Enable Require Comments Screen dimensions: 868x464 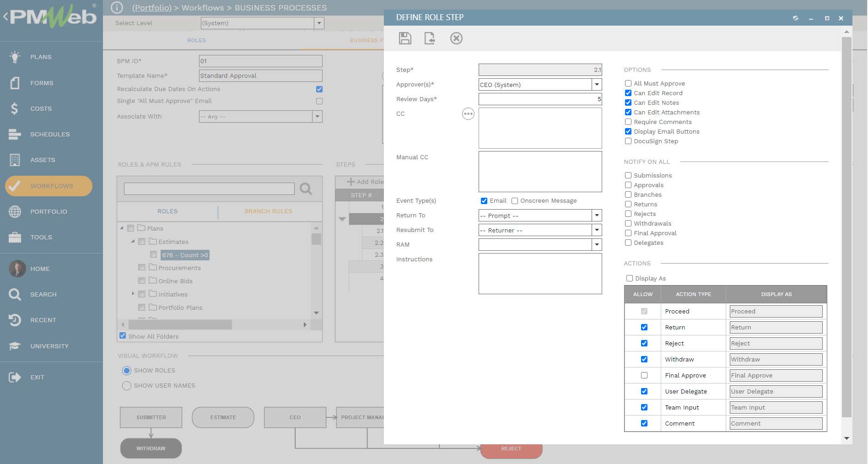(x=628, y=122)
